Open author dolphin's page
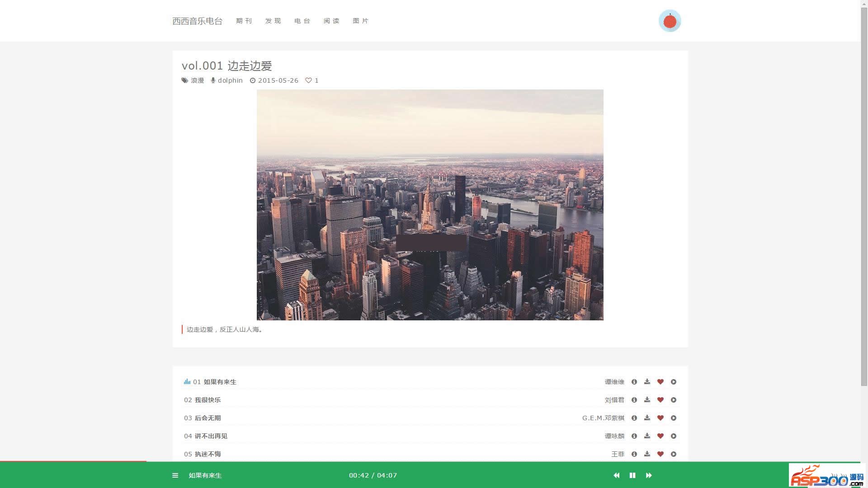868x488 pixels. (x=230, y=80)
